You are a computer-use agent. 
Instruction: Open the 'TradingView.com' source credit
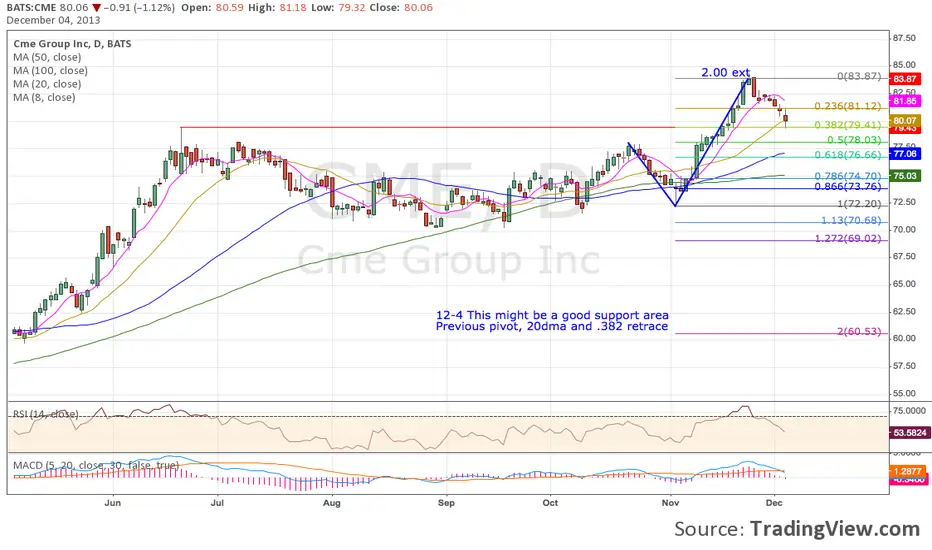(x=835, y=529)
